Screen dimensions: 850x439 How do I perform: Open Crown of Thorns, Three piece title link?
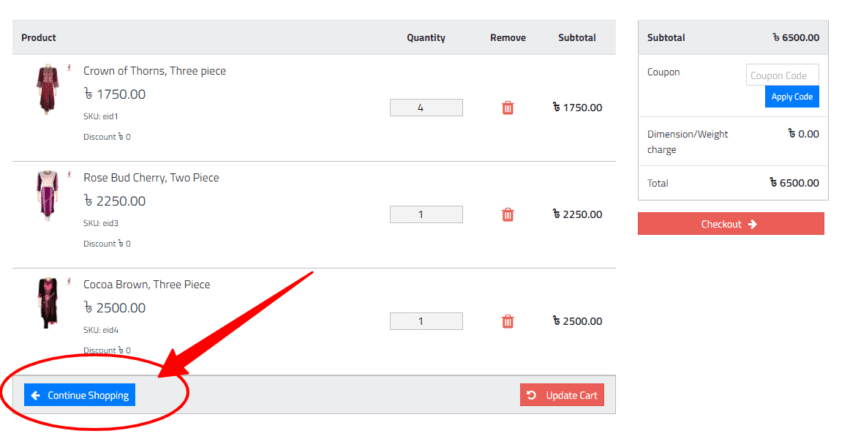pyautogui.click(x=154, y=71)
